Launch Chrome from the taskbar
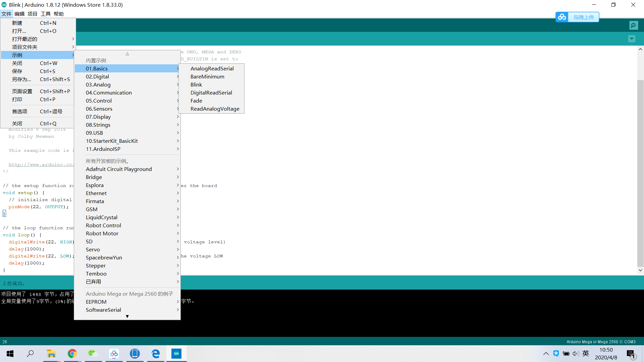The height and width of the screenshot is (362, 644). pos(72,354)
